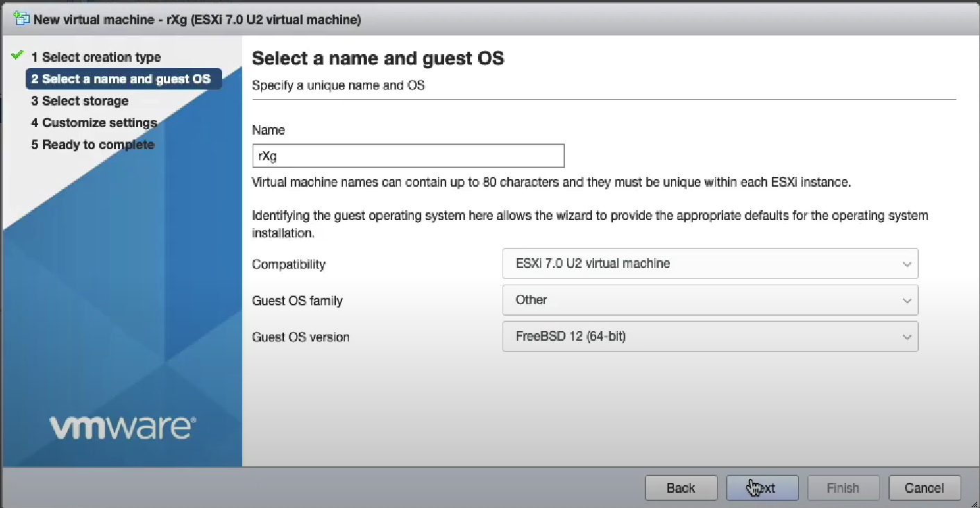Open the Guest OS version dropdown

click(710, 337)
